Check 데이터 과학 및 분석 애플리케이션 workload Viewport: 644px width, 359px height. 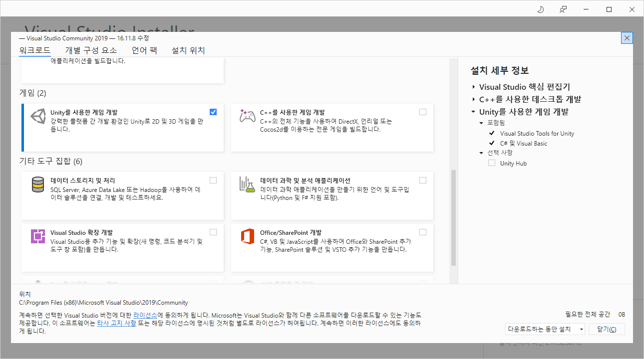(x=423, y=180)
